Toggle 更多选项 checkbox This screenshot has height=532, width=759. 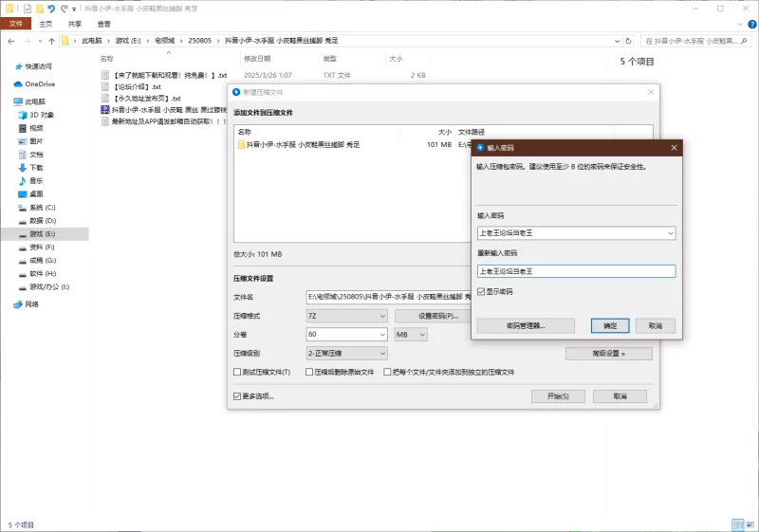pyautogui.click(x=237, y=396)
